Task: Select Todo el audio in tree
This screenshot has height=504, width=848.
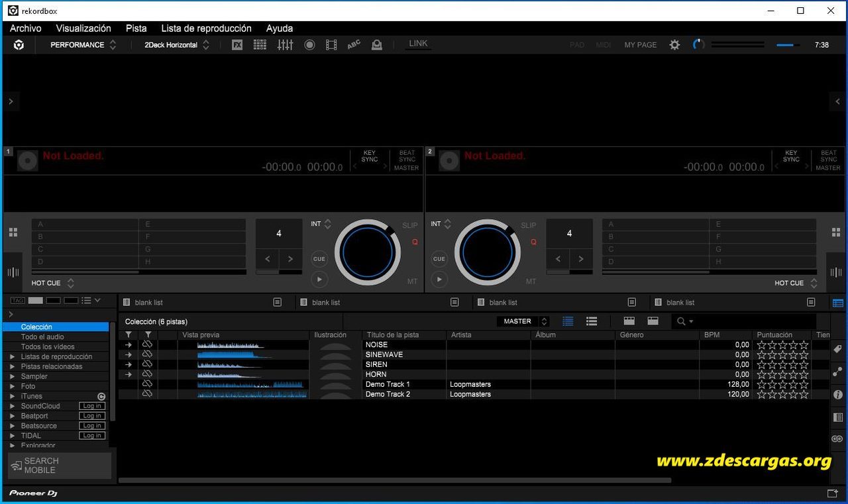Action: coord(42,337)
